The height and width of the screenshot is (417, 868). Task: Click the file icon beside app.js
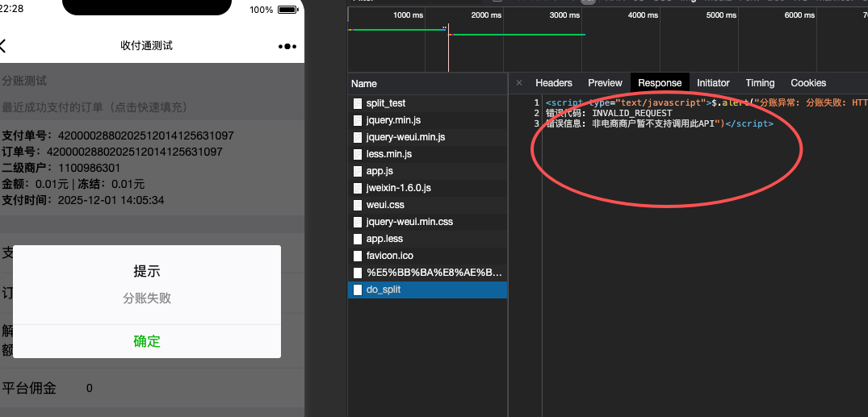point(358,171)
